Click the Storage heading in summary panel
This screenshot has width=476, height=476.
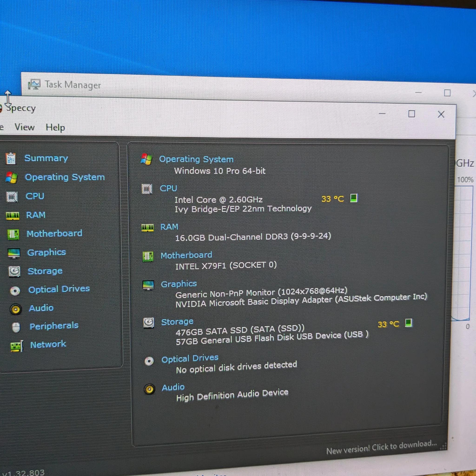[x=177, y=322]
